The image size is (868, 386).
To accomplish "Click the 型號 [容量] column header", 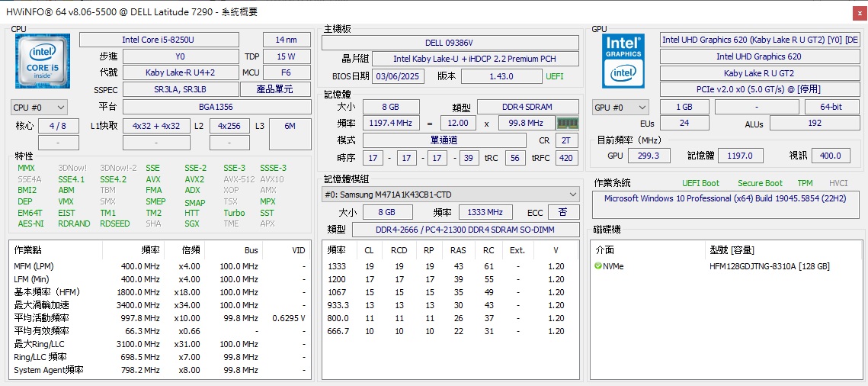I will click(732, 250).
